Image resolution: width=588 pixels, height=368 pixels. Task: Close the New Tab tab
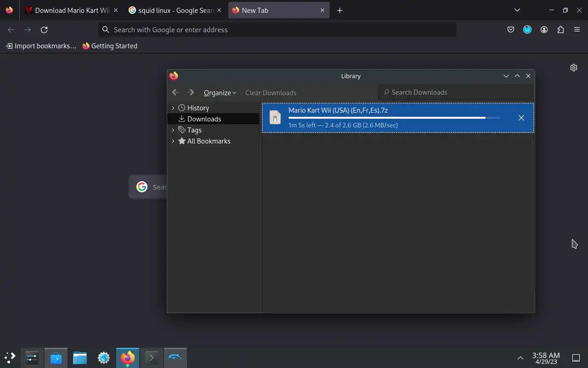322,10
